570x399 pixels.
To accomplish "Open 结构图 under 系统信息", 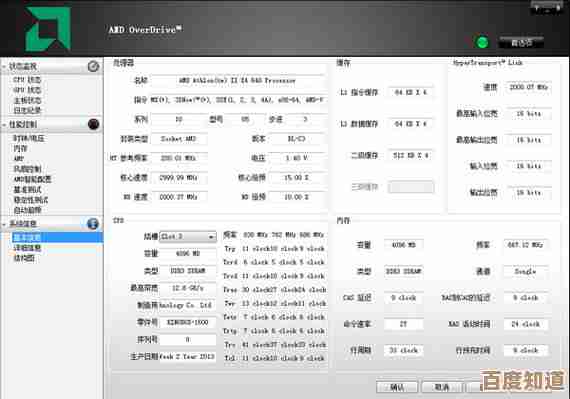I will [x=24, y=258].
